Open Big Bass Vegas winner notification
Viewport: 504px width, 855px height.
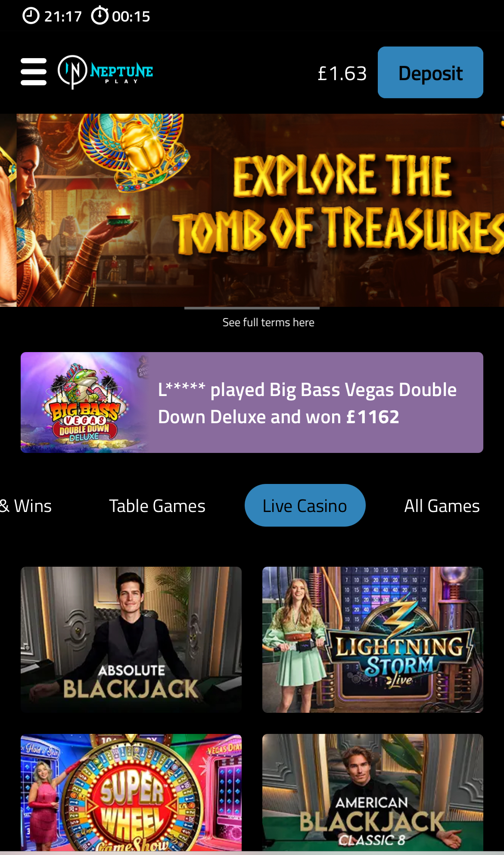252,403
